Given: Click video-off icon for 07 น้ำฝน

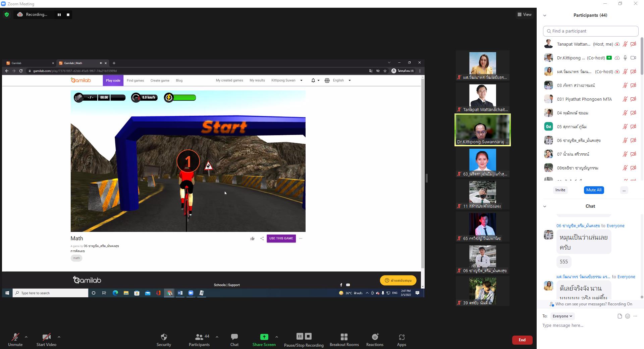Looking at the screenshot, I should [633, 154].
